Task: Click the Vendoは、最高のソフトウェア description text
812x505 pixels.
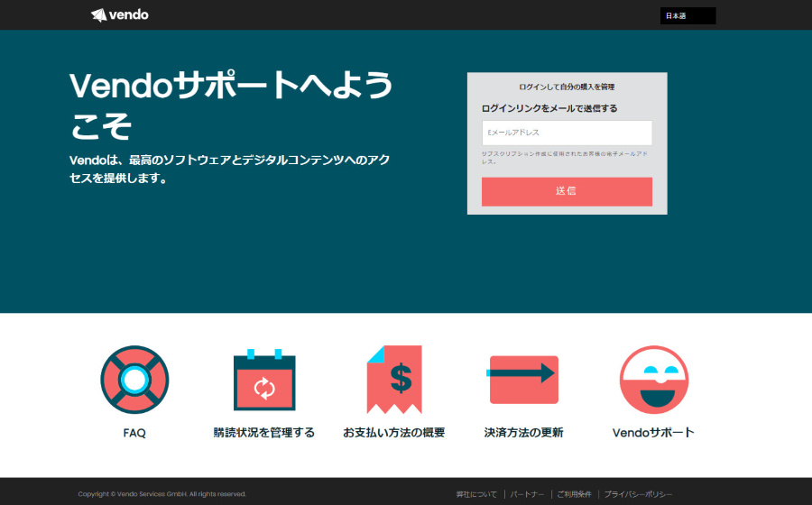Action: click(230, 169)
